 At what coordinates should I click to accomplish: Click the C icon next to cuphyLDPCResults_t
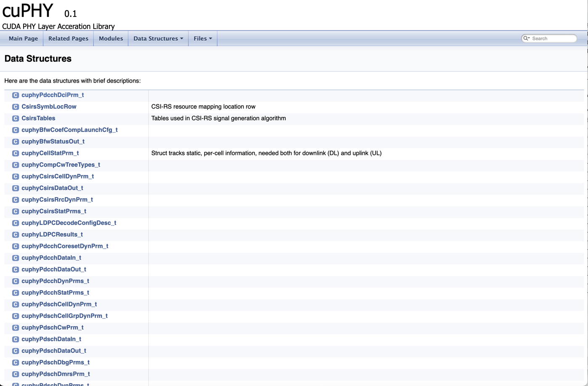click(15, 234)
